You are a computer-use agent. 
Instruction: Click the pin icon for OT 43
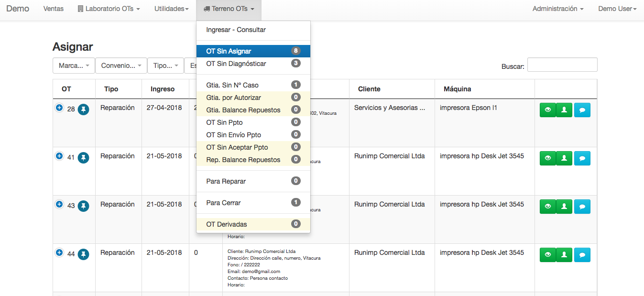click(x=84, y=206)
